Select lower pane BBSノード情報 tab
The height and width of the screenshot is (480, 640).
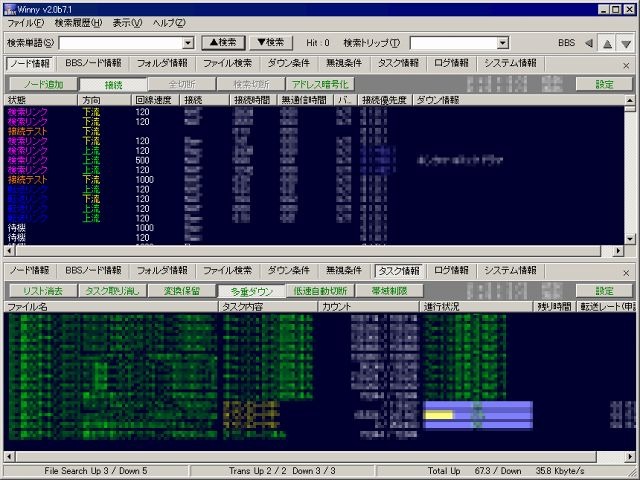[x=93, y=270]
